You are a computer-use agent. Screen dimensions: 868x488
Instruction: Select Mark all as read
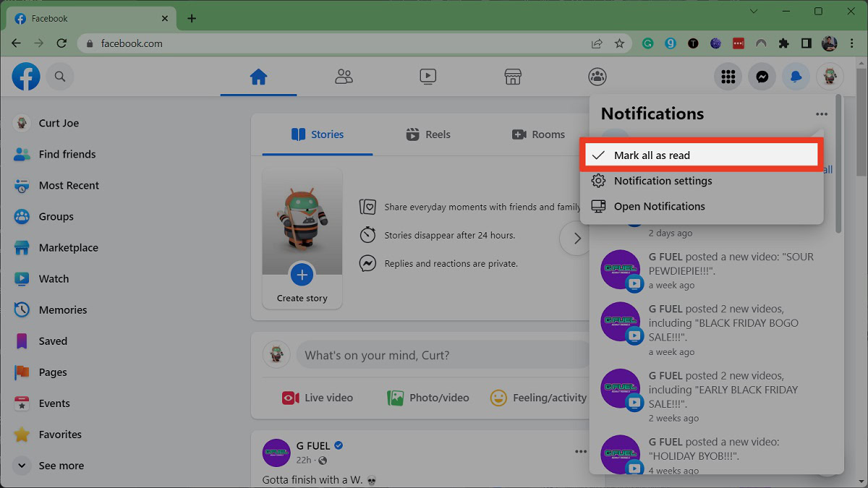pos(651,155)
